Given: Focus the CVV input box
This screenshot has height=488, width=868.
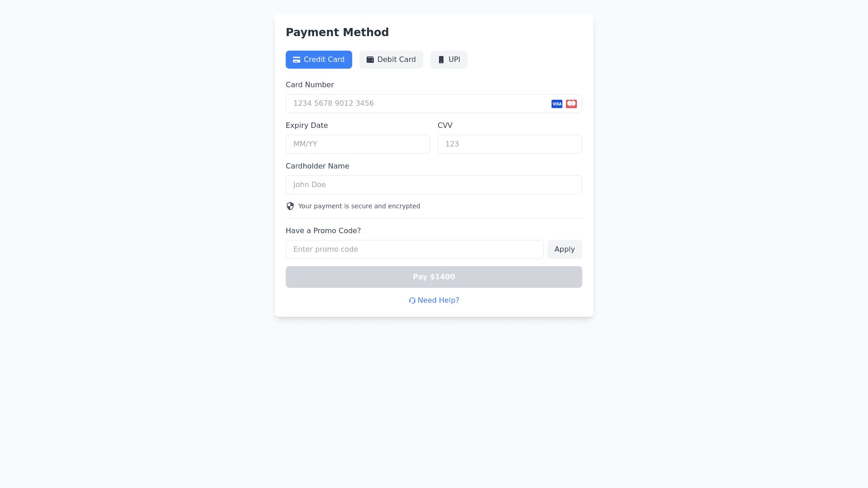Looking at the screenshot, I should click(x=509, y=144).
